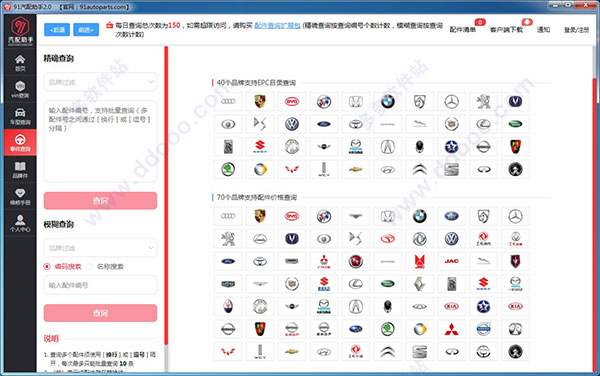Expand the 品牌过滤 dropdown under 模糊查询
The width and height of the screenshot is (600, 376).
click(100, 248)
